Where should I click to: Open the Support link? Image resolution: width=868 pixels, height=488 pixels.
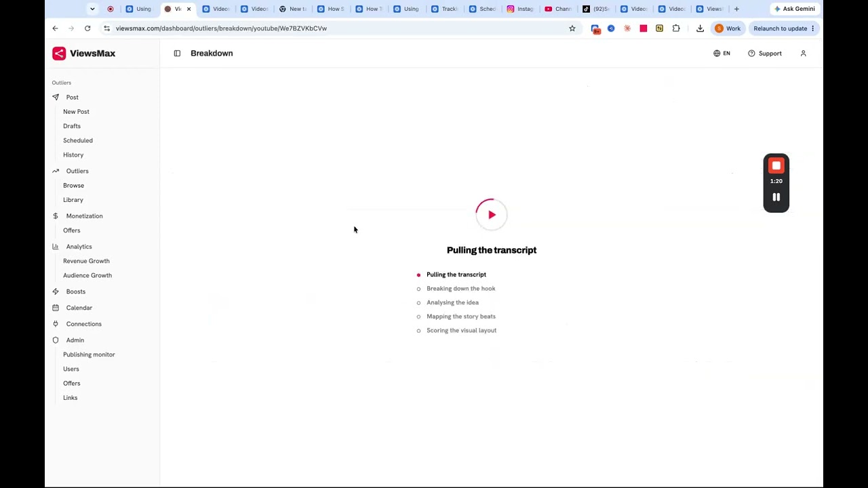(765, 54)
